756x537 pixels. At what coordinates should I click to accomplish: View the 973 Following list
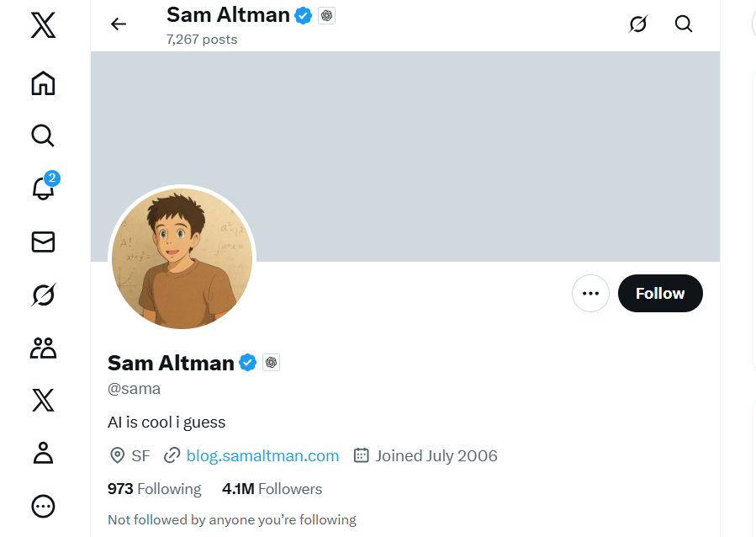point(155,489)
